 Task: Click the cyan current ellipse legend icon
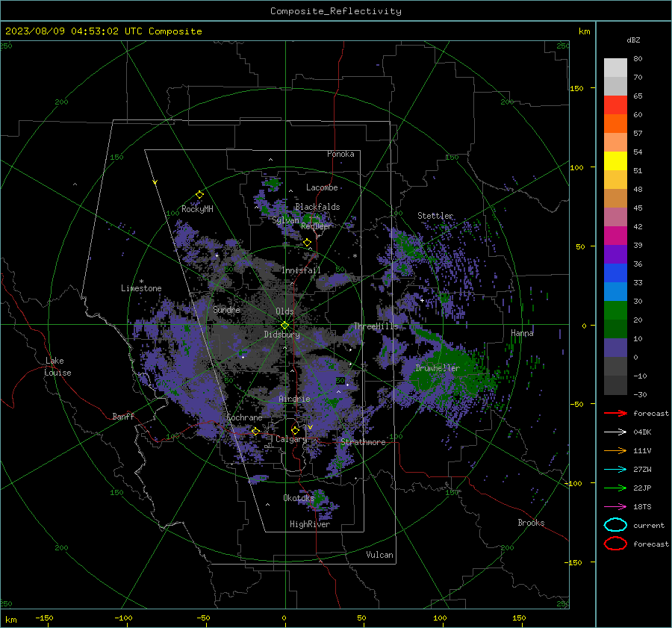615,525
